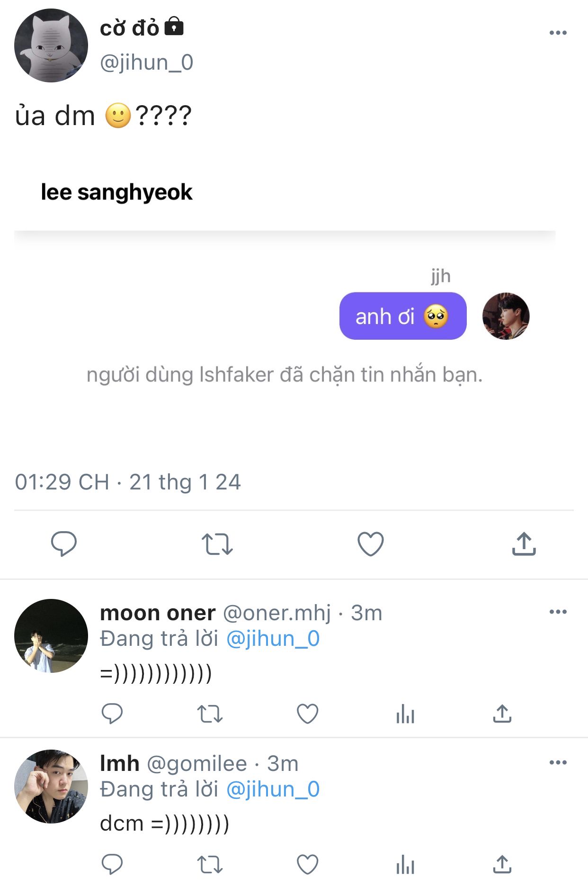588x887 pixels.
Task: Open @jihun_0 mention link in moon oner's reply
Action: [273, 639]
